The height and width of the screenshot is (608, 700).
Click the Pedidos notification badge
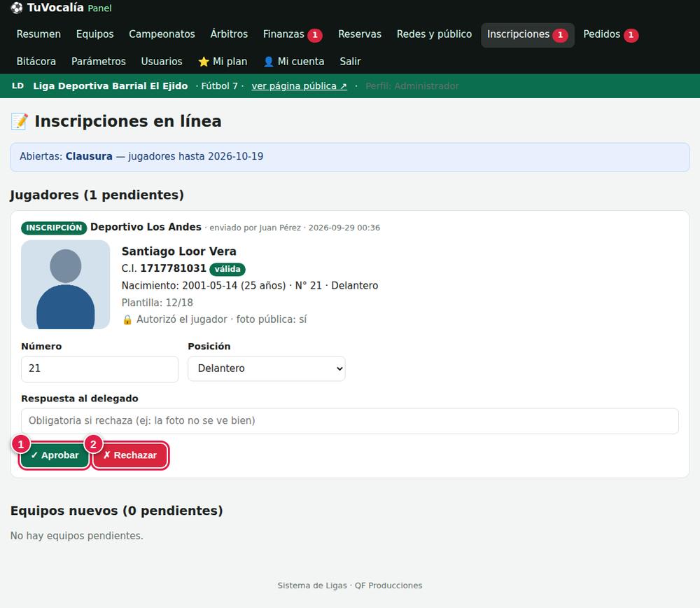coord(631,35)
